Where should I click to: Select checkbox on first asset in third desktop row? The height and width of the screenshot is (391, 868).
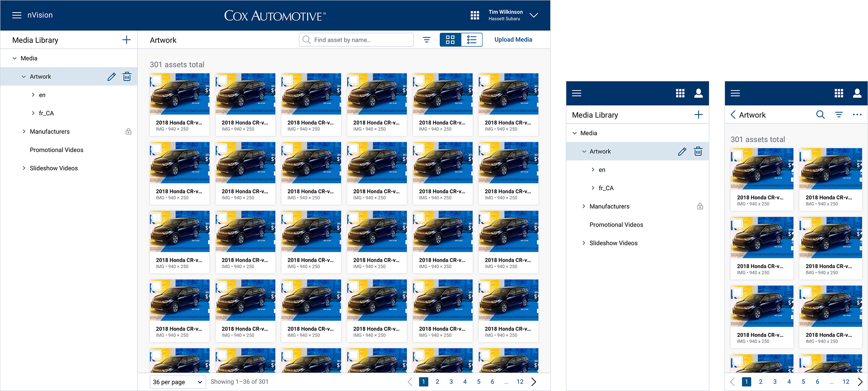click(157, 217)
